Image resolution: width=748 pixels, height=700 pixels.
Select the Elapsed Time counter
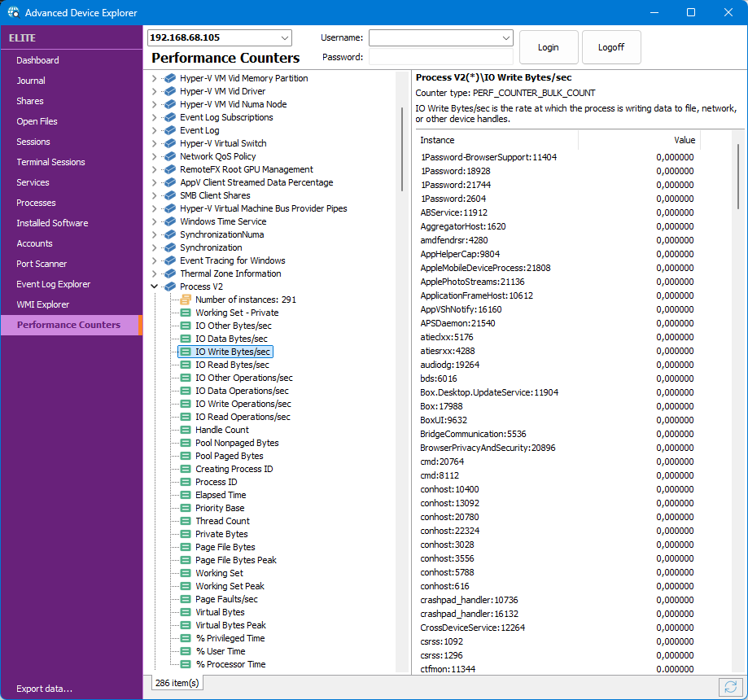[221, 495]
